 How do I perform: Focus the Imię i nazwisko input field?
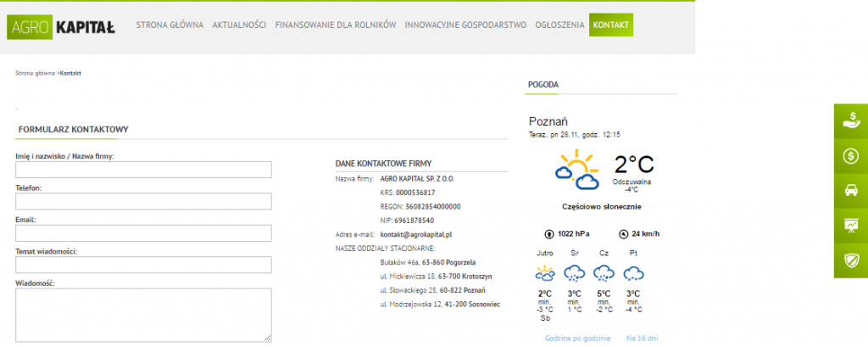click(143, 170)
